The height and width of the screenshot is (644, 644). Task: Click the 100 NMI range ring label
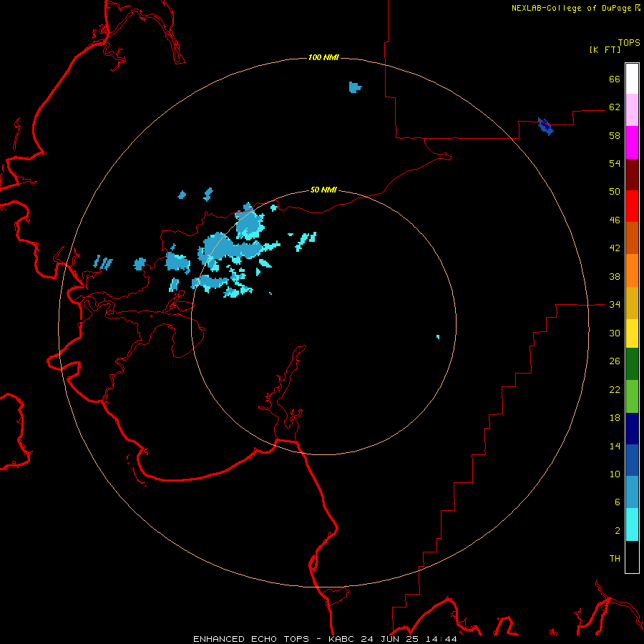tap(323, 57)
